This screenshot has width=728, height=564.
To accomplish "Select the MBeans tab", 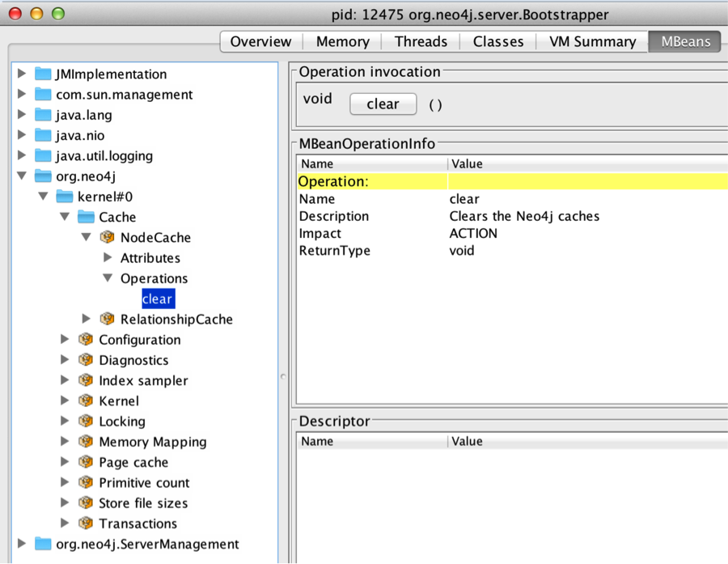I will pos(685,42).
